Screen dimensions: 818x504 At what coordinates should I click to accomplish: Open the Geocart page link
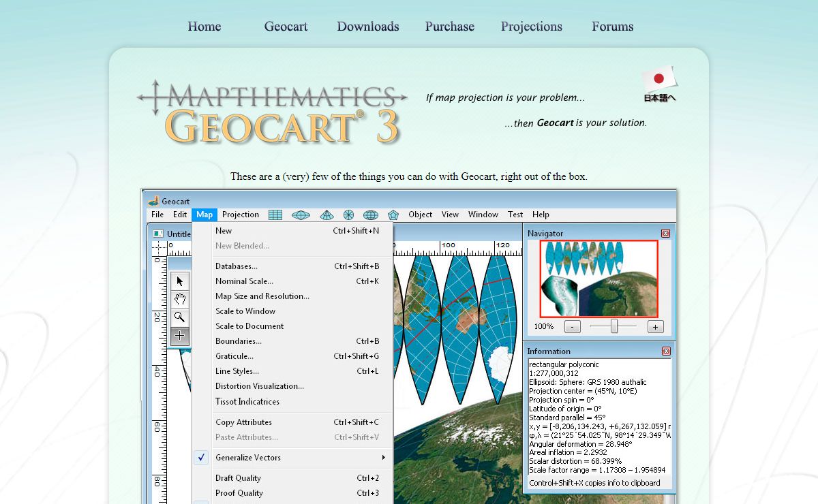click(286, 27)
